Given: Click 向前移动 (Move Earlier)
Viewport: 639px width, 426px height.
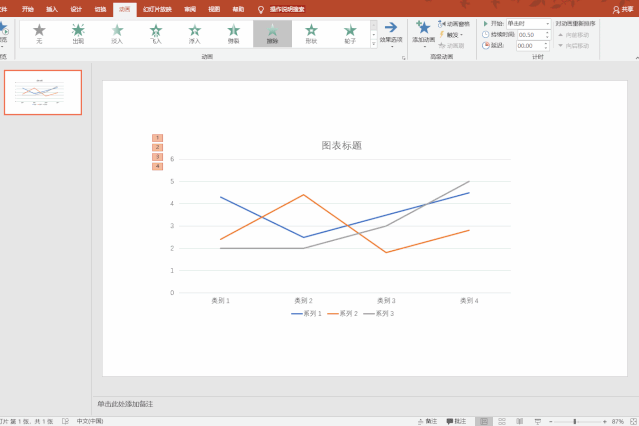Looking at the screenshot, I should coord(574,35).
